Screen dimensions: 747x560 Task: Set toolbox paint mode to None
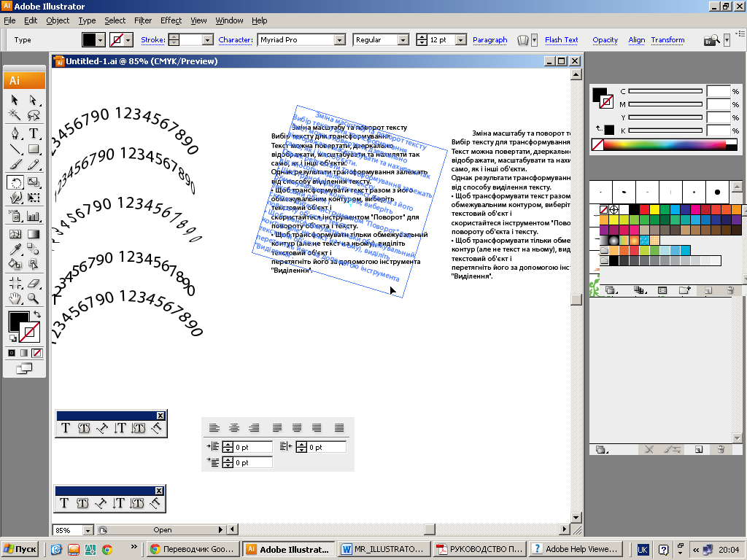37,353
